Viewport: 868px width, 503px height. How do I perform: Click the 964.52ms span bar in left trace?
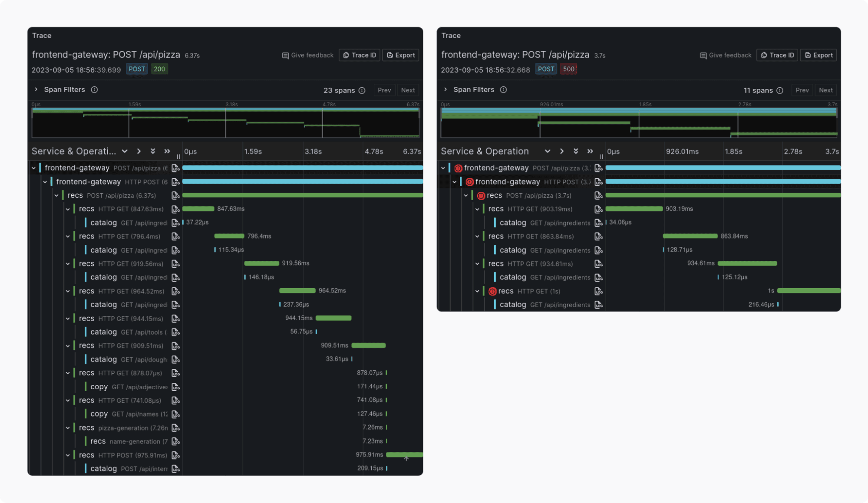(297, 290)
